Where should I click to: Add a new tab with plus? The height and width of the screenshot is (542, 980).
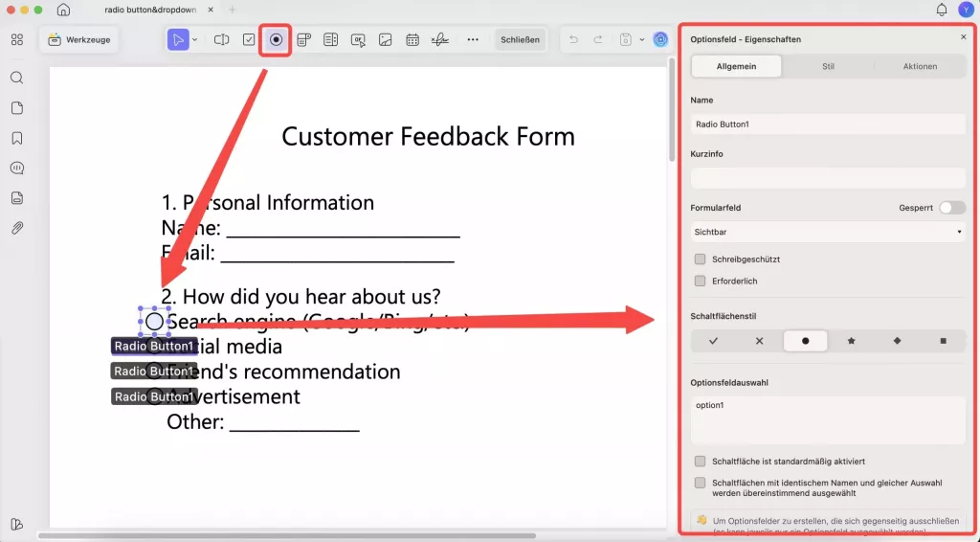233,10
